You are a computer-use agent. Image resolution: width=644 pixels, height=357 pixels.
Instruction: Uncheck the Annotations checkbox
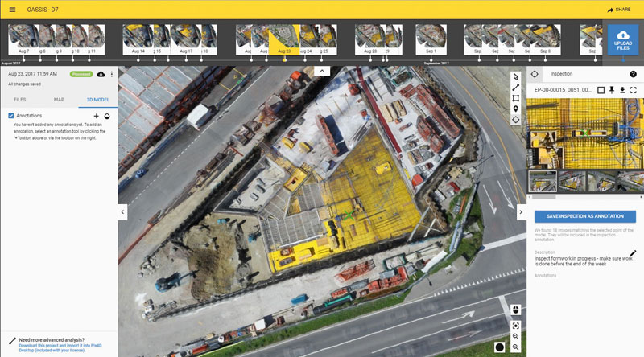coord(10,116)
